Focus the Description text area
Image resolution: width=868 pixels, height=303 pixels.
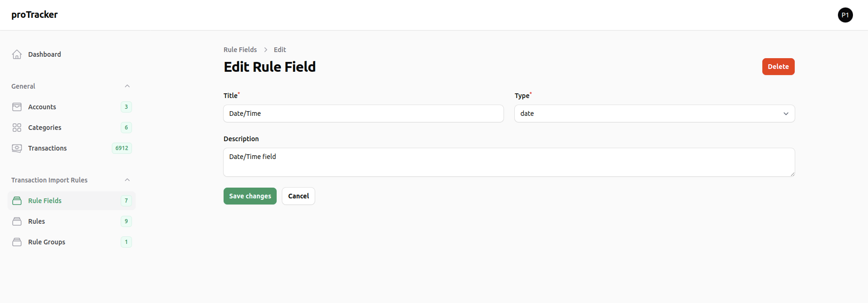509,162
